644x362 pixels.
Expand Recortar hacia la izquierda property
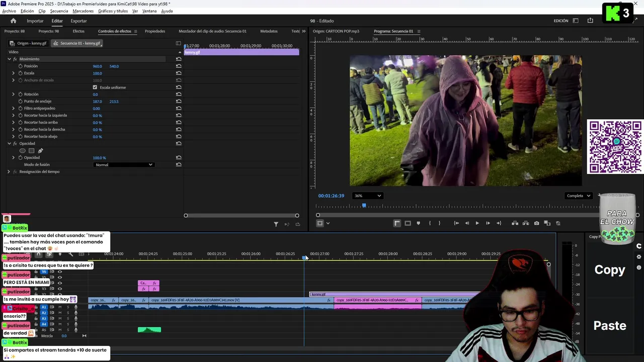tap(14, 115)
